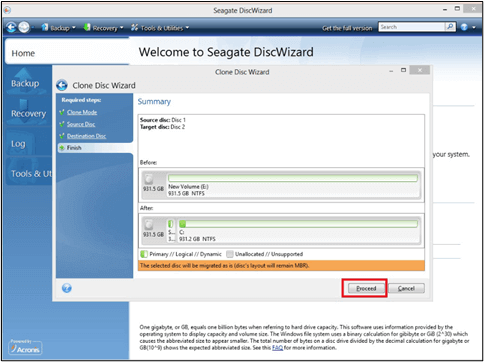Click the Recovery toolbar icon
Viewport: 484px width, 362px height.
coord(87,27)
